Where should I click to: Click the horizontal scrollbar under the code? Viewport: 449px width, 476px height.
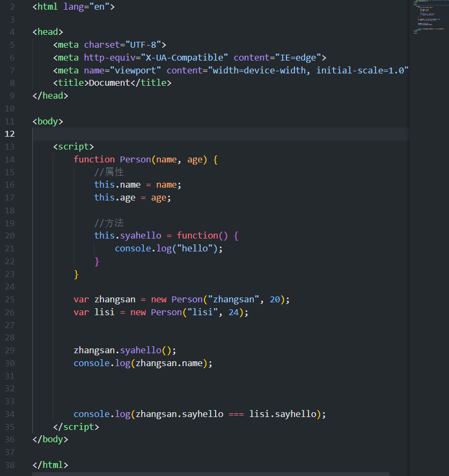point(211,474)
